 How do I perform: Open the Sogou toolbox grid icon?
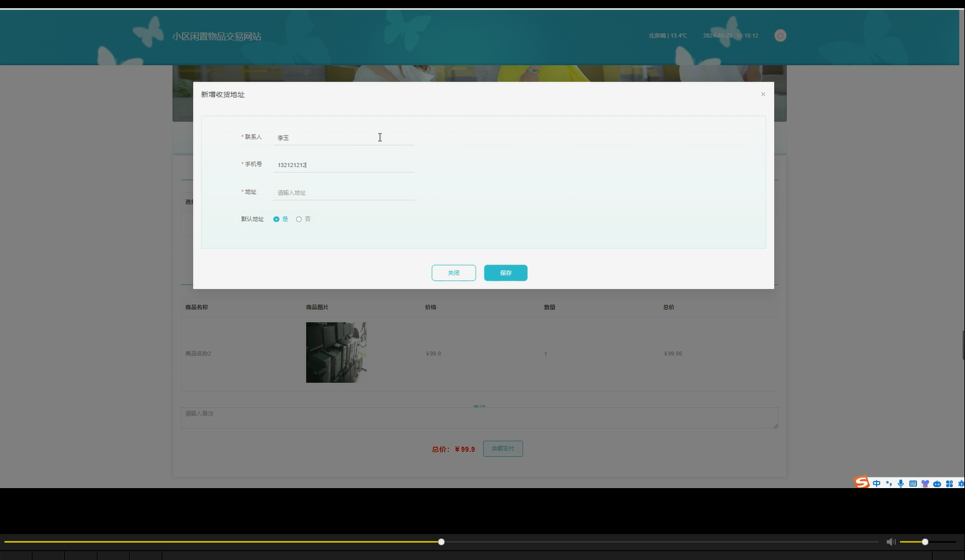(x=949, y=484)
